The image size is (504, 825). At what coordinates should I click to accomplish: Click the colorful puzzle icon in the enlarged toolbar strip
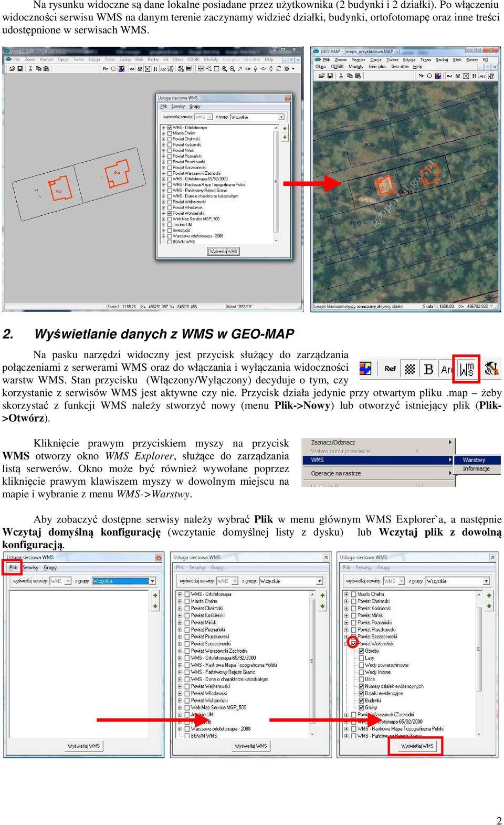pos(365,369)
